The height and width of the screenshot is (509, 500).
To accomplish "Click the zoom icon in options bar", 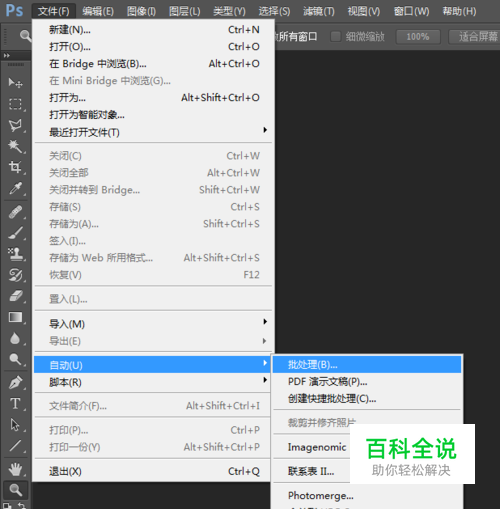I will (x=25, y=36).
